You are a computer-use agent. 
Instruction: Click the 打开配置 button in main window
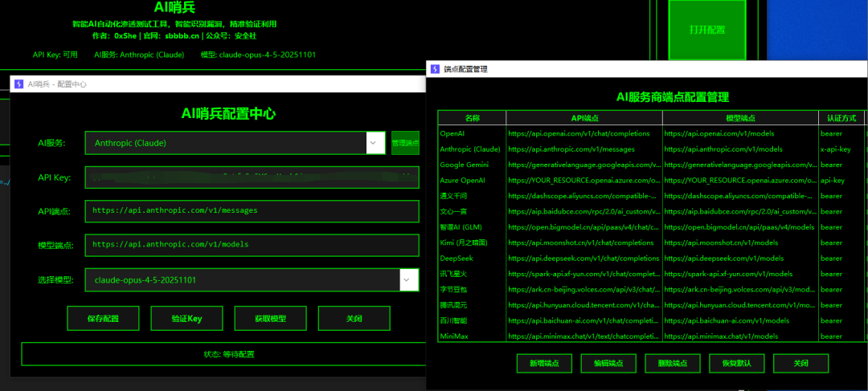tap(707, 30)
